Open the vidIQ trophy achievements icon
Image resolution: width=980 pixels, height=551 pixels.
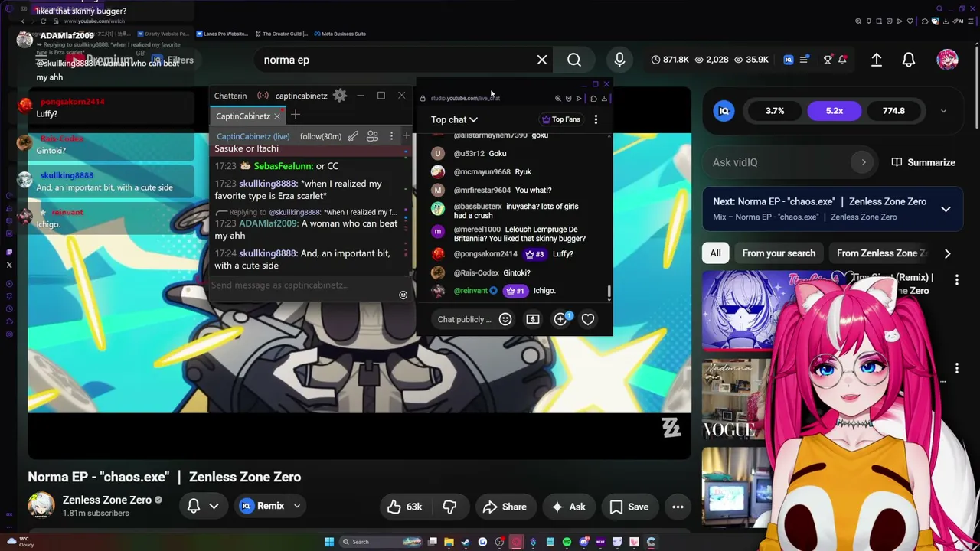point(828,60)
